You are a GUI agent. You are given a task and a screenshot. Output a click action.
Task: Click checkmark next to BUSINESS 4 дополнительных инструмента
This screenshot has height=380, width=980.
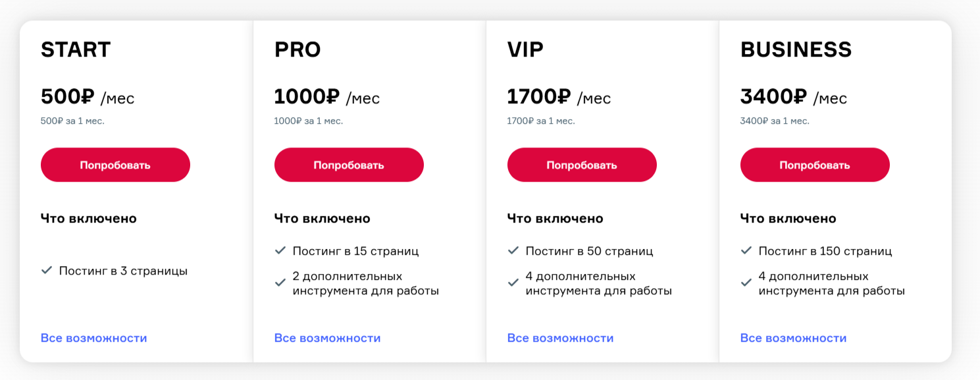(746, 283)
